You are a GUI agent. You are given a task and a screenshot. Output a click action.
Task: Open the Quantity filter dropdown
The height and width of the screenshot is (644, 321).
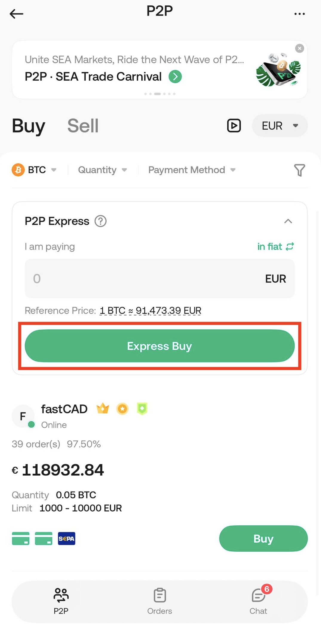pos(102,170)
